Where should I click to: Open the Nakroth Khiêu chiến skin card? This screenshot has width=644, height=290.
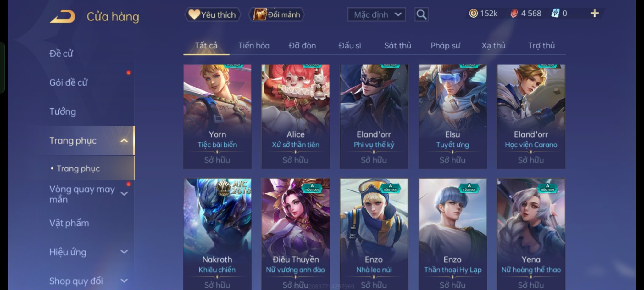(217, 234)
